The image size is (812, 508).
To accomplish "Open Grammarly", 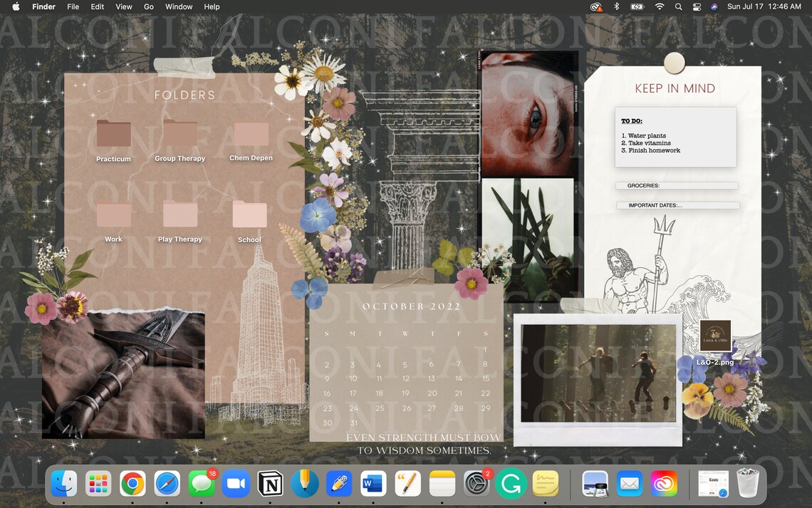I will tap(511, 483).
